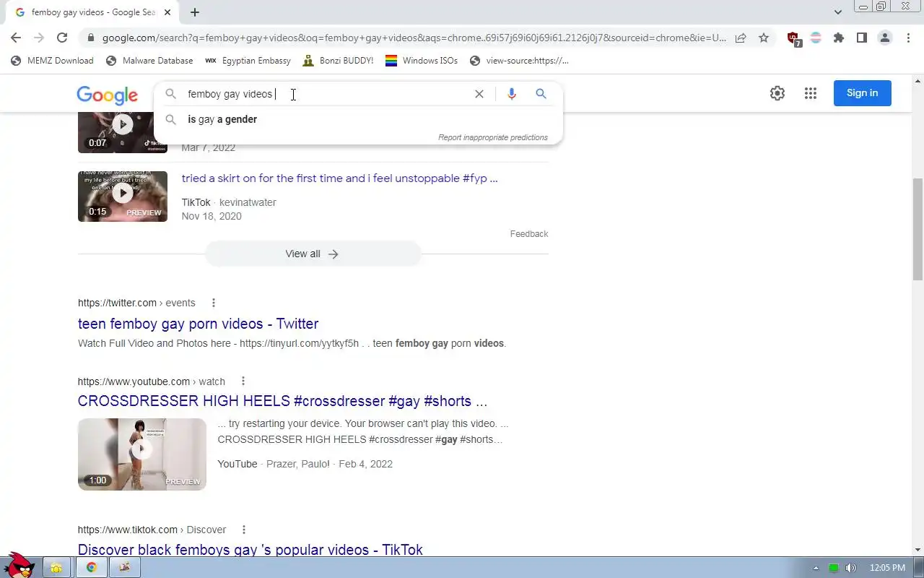This screenshot has height=578, width=924.
Task: Go back to the previous page
Action: pyautogui.click(x=16, y=38)
